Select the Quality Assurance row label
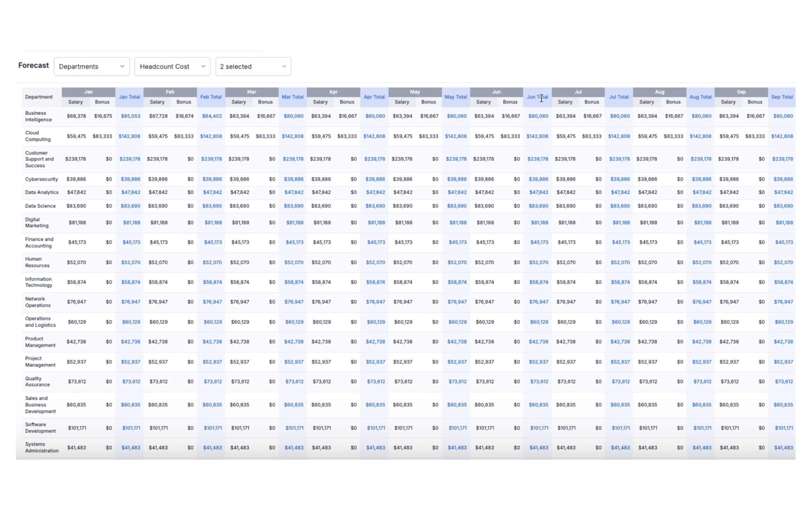Image resolution: width=812 pixels, height=508 pixels. pos(37,381)
